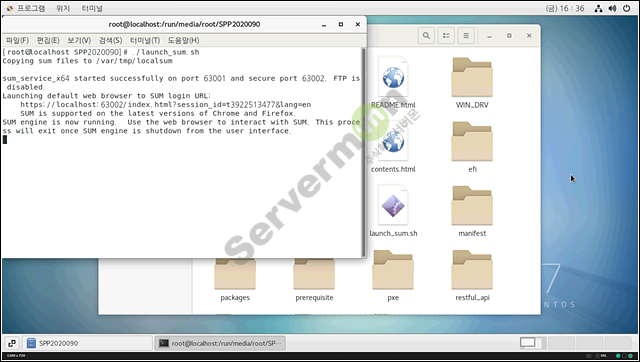Open terminal 파일(F) menu
The height and width of the screenshot is (362, 640).
18,40
